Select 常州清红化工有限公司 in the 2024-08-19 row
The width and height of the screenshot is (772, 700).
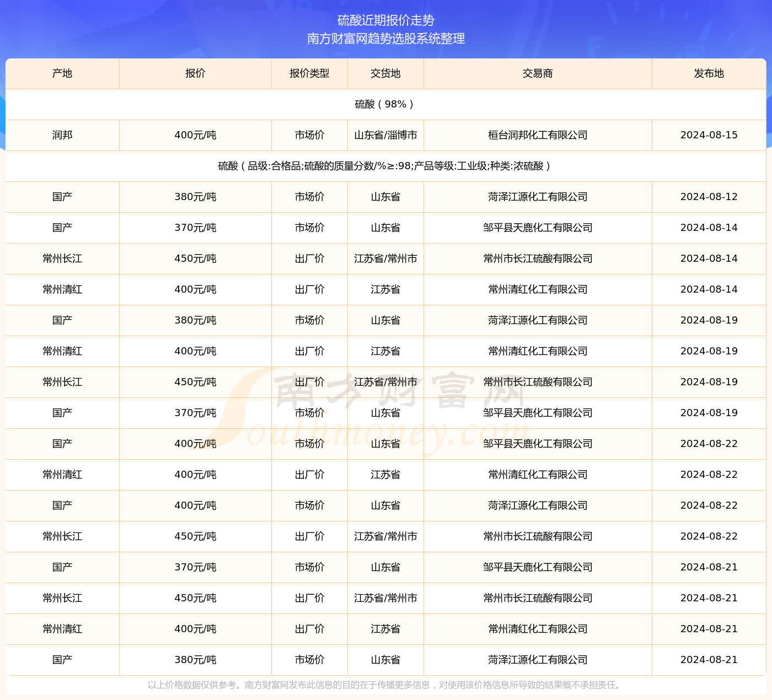pos(538,351)
